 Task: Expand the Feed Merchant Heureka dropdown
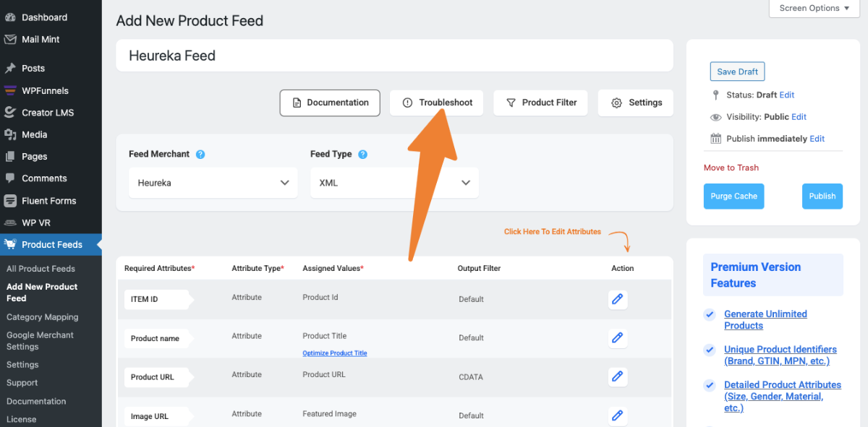click(213, 183)
